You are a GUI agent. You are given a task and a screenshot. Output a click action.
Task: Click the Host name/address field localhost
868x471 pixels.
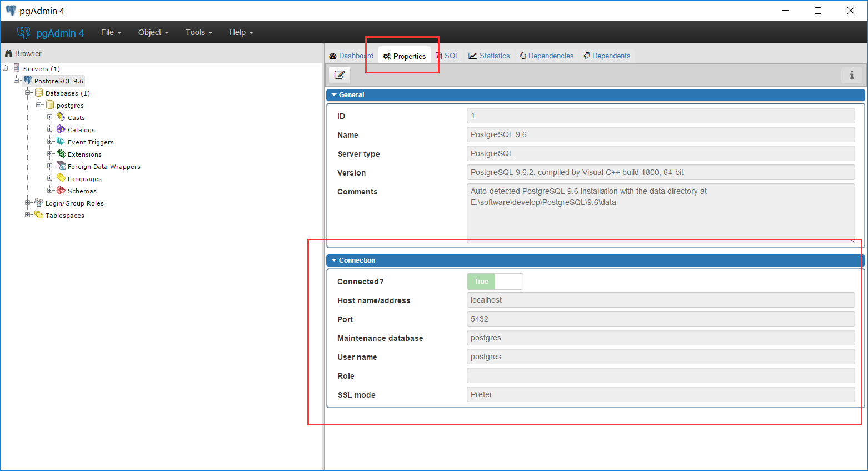click(661, 300)
